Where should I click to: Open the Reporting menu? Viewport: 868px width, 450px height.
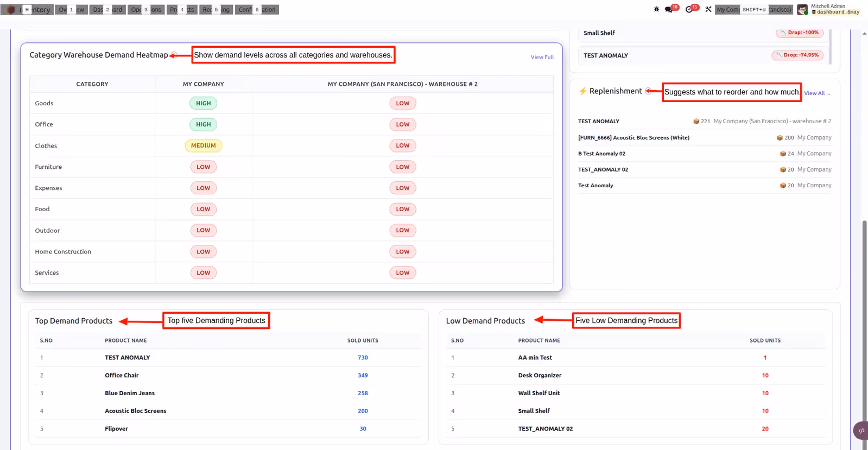coord(216,10)
